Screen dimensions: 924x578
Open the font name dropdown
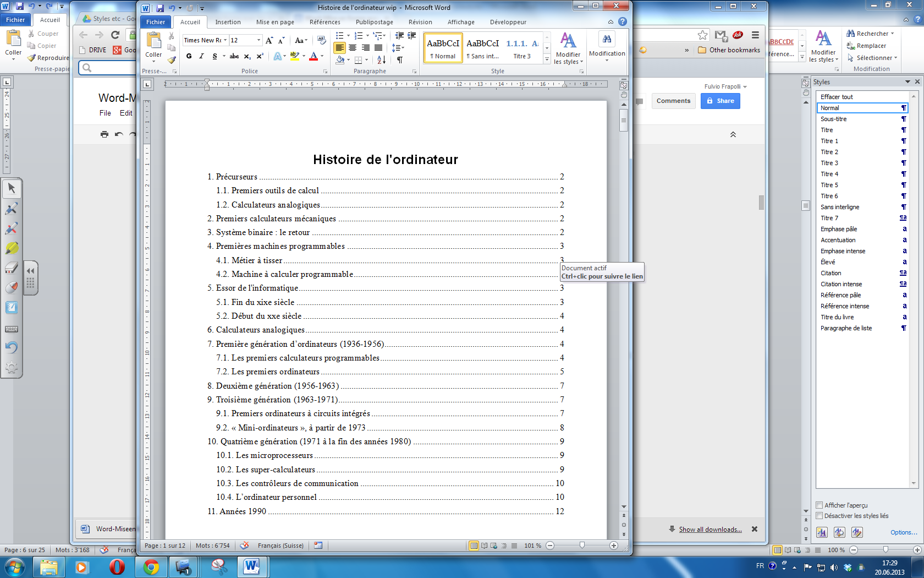[x=225, y=40]
